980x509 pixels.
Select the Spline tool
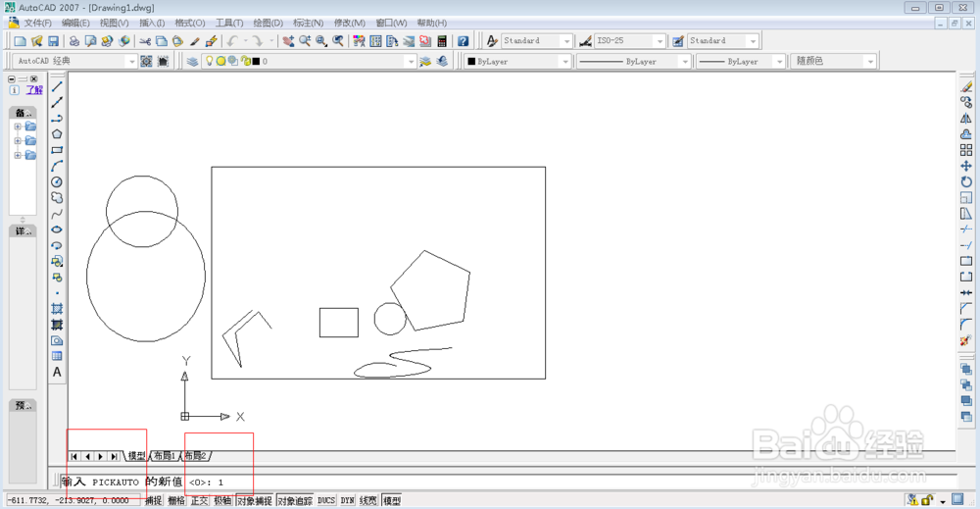pyautogui.click(x=57, y=214)
